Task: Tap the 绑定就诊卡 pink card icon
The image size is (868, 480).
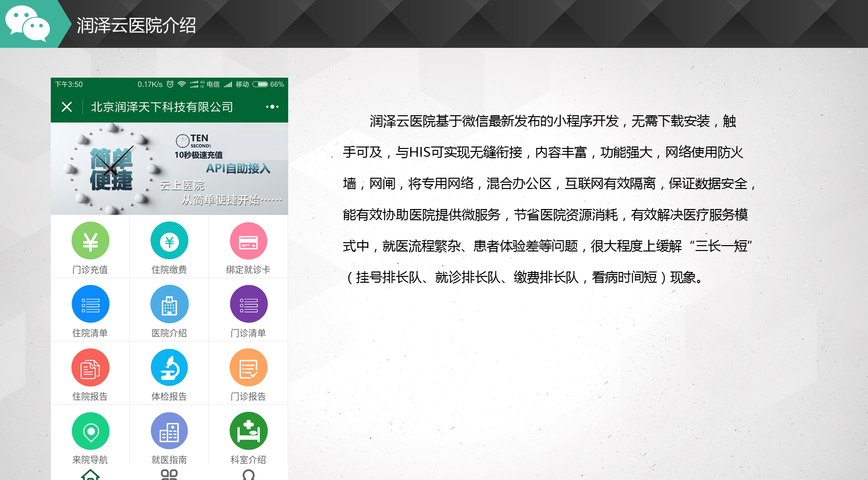Action: 249,241
